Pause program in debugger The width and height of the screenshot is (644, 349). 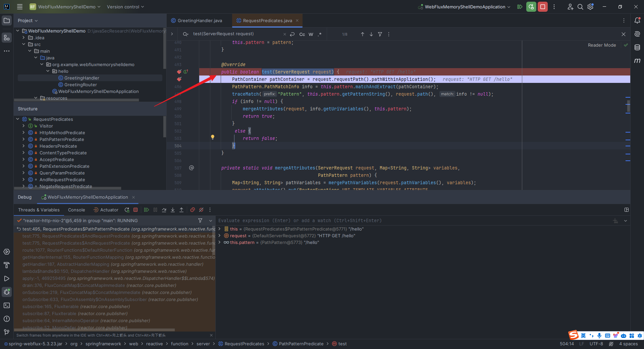tap(155, 210)
